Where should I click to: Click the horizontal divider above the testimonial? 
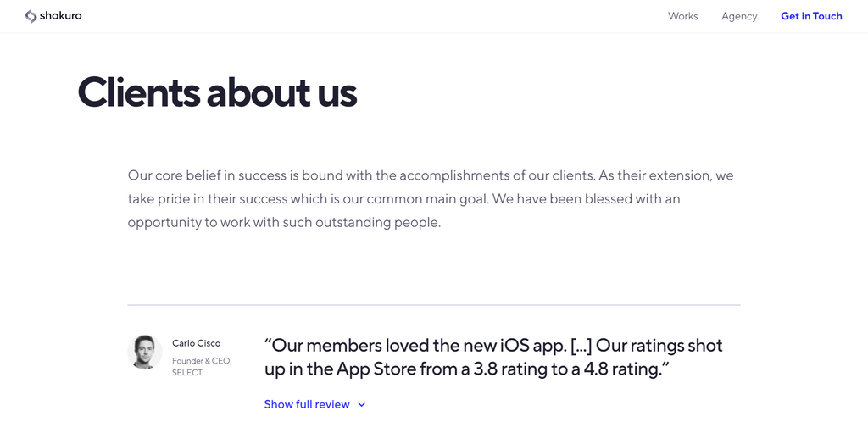click(x=433, y=305)
